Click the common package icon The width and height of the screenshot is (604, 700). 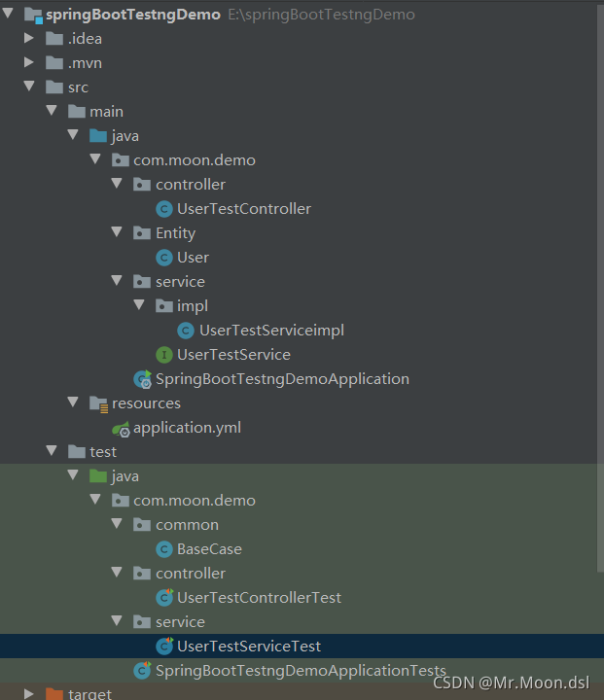(142, 524)
